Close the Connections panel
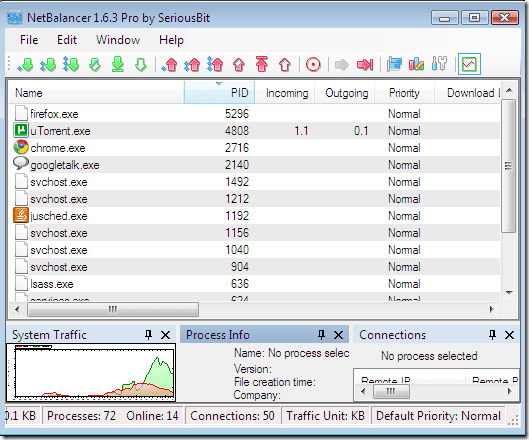Screen dimensions: 529x440 509,335
